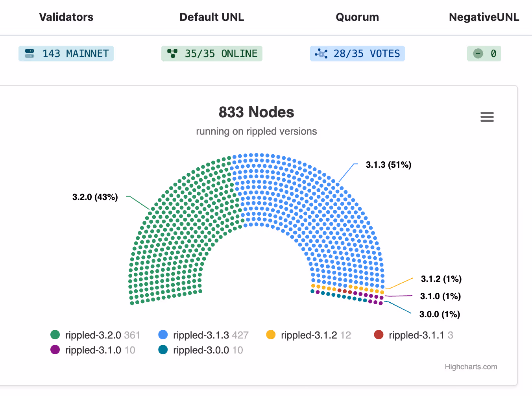
Task: Open the Highcharts.com credits link
Action: pyautogui.click(x=471, y=366)
